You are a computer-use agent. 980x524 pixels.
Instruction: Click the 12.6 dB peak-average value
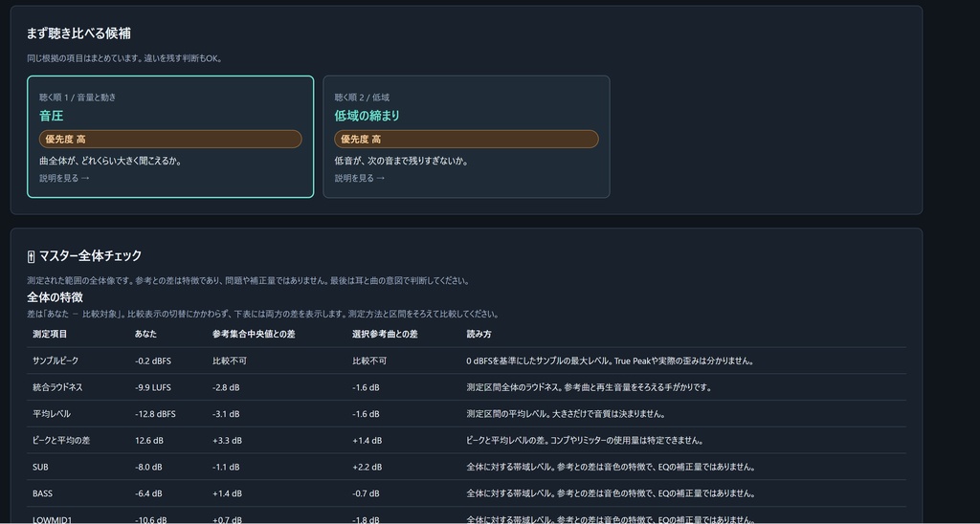[x=148, y=440]
